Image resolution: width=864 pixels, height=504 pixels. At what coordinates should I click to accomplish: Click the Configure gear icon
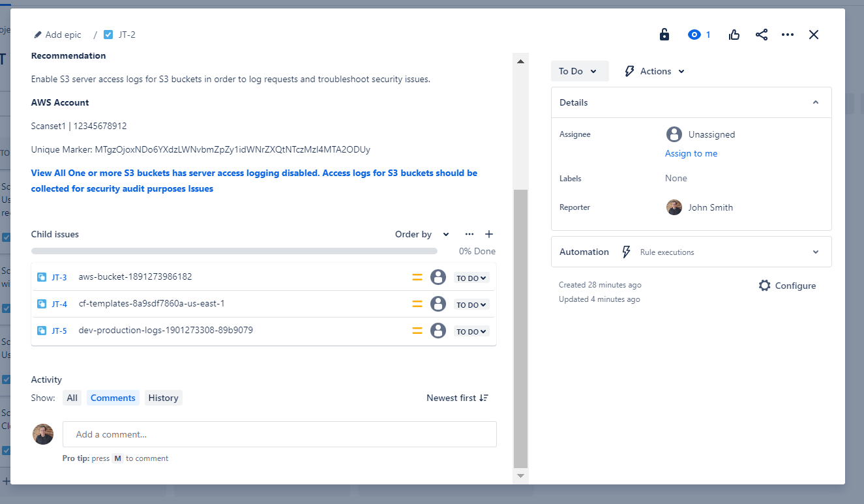click(764, 286)
